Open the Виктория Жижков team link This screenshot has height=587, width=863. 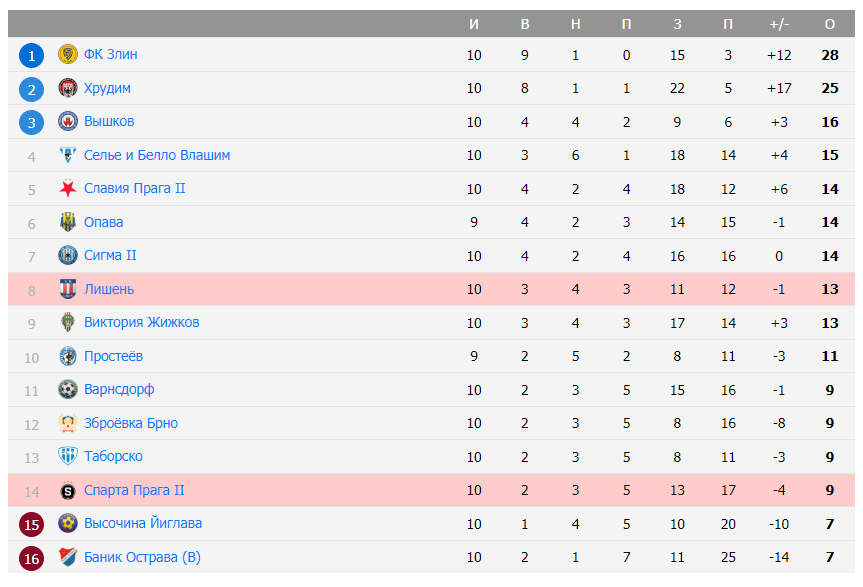pyautogui.click(x=141, y=323)
